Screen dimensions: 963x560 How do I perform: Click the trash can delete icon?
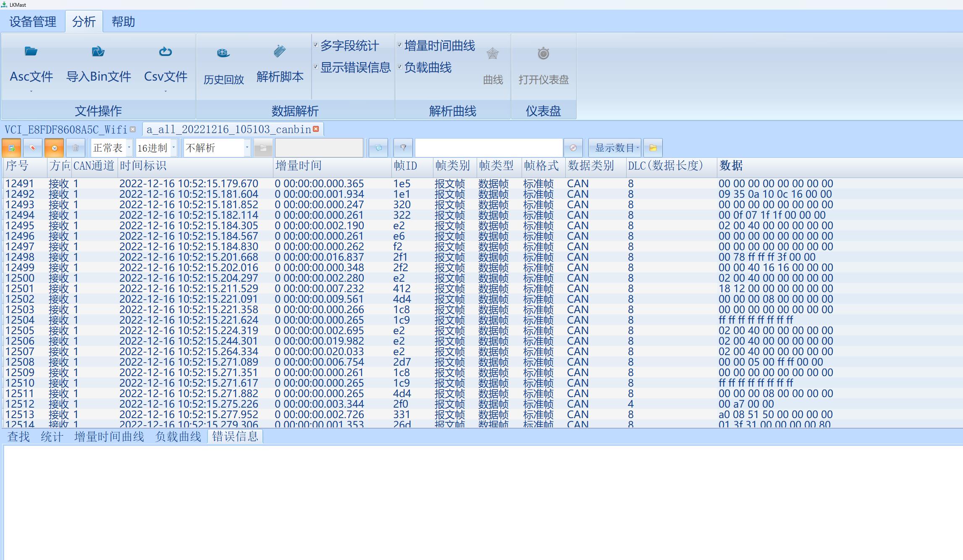76,148
